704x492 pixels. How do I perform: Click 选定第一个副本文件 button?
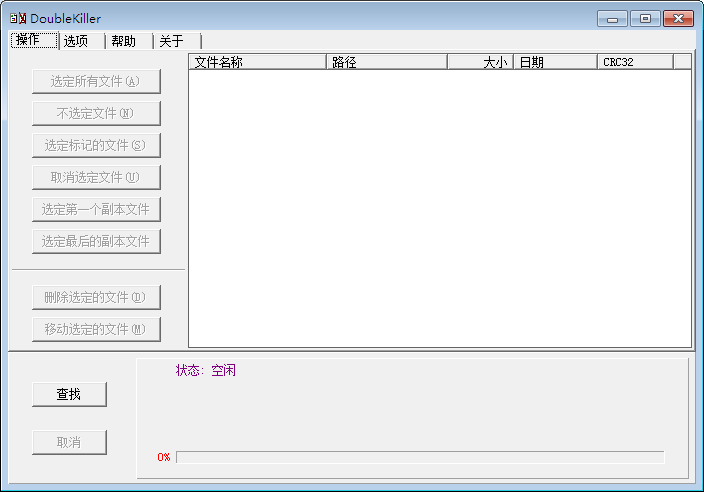pyautogui.click(x=96, y=209)
